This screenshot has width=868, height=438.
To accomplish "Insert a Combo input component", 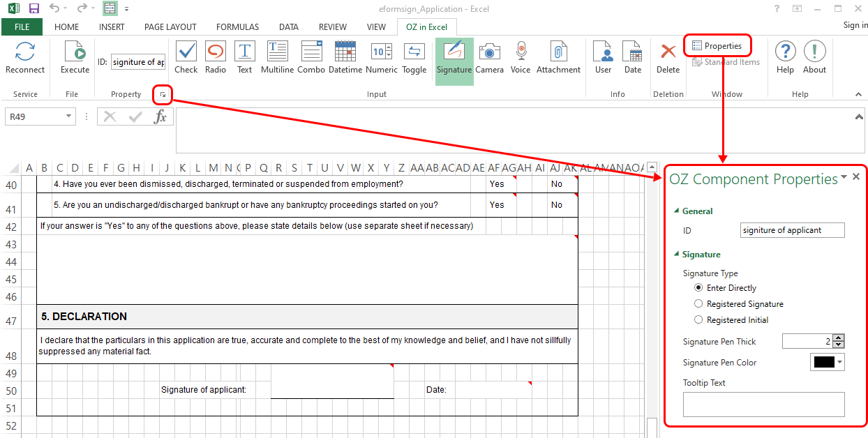I will coord(311,58).
